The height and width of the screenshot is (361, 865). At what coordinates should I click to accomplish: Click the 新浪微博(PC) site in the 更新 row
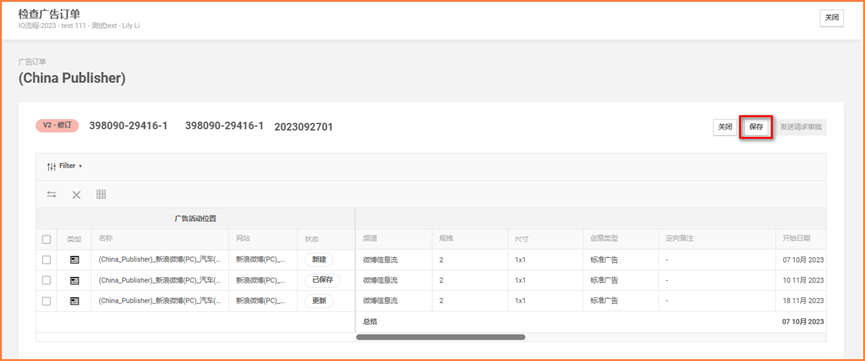(x=261, y=301)
